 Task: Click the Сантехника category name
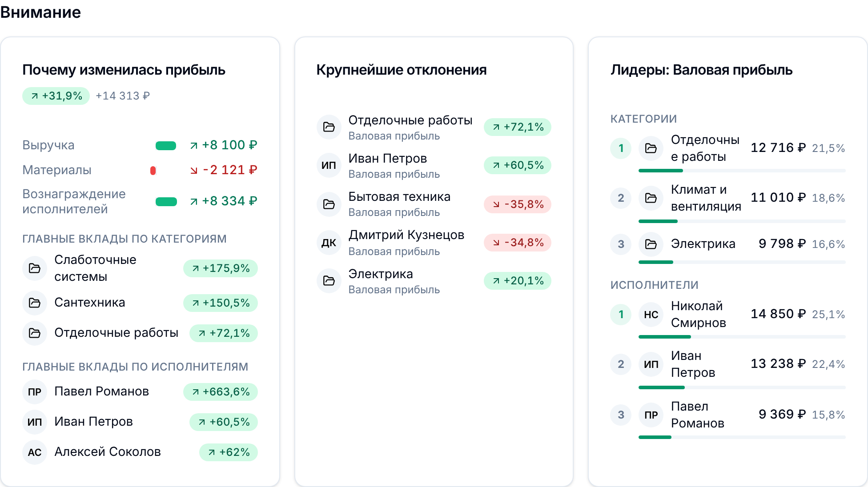click(x=90, y=303)
